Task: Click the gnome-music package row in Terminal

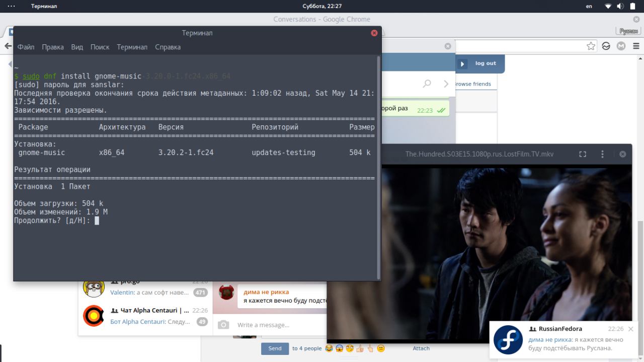Action: [x=194, y=153]
